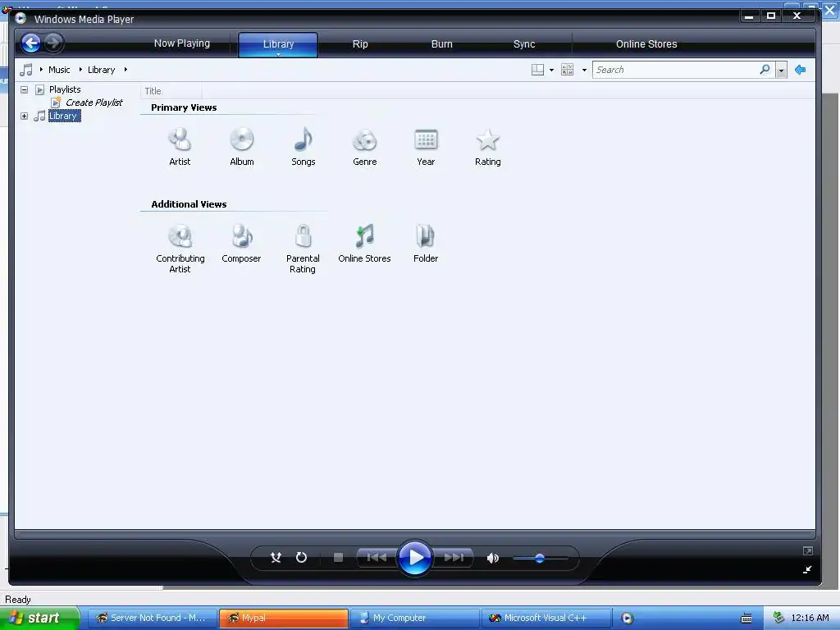Switch to Now Playing tab

click(182, 43)
